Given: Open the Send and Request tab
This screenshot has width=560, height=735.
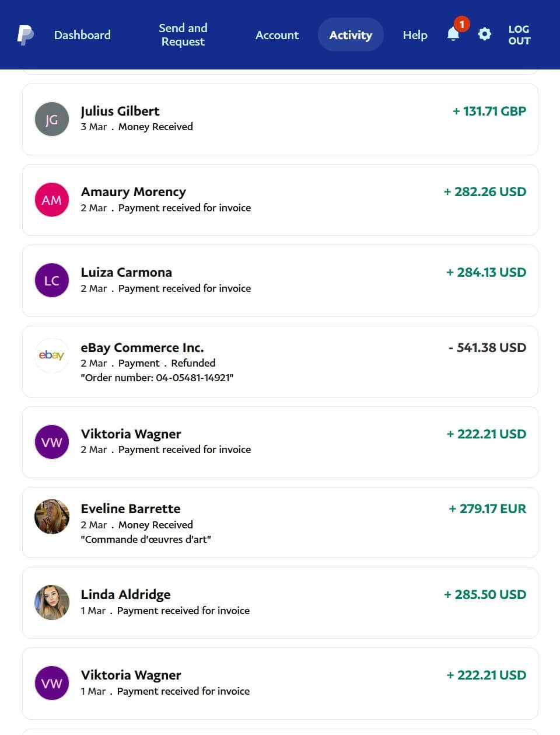Looking at the screenshot, I should point(183,35).
